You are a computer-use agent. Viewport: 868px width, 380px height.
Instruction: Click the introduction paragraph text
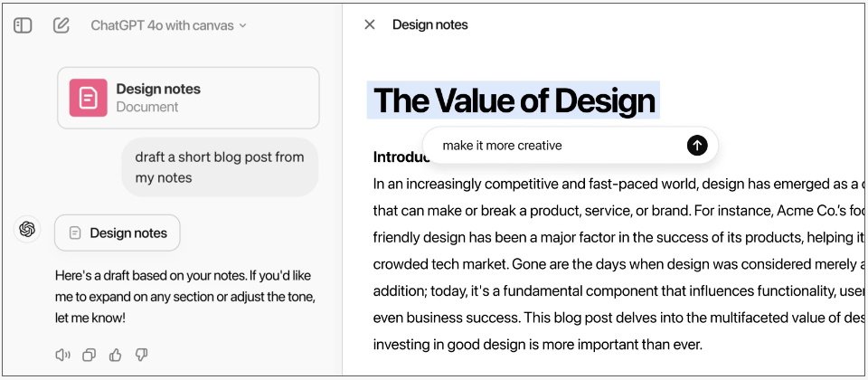pos(618,265)
